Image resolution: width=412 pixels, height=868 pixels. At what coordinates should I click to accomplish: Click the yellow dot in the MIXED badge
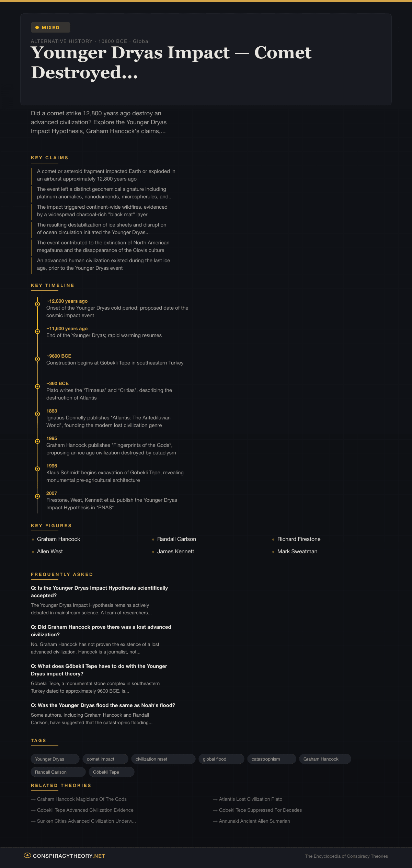(37, 27)
